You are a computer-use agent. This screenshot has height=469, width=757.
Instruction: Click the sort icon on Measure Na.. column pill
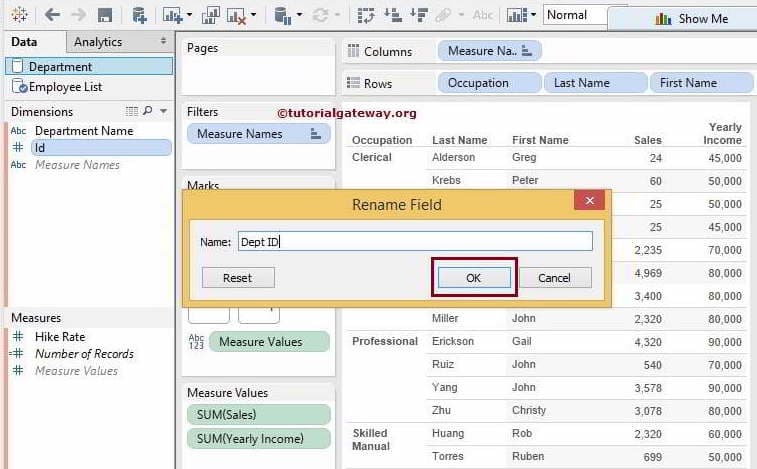tap(527, 51)
